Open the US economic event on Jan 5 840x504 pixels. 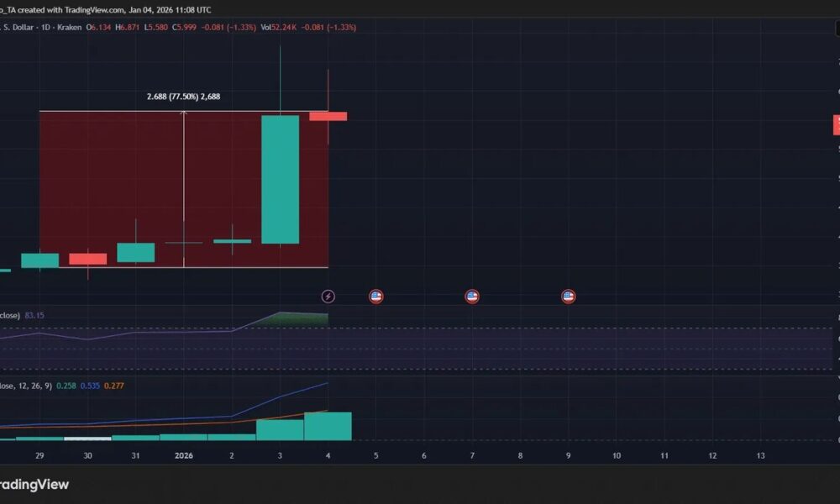[376, 296]
